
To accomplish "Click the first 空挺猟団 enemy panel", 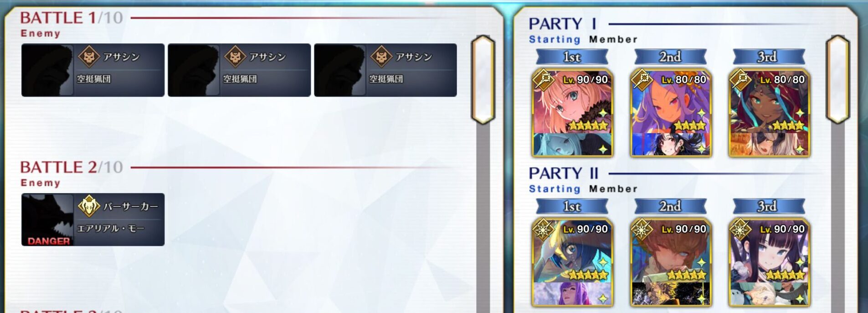I will (x=93, y=70).
